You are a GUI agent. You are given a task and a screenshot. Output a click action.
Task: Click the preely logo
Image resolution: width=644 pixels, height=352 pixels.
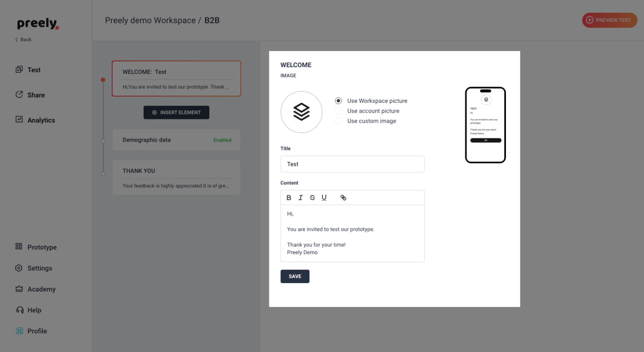38,24
